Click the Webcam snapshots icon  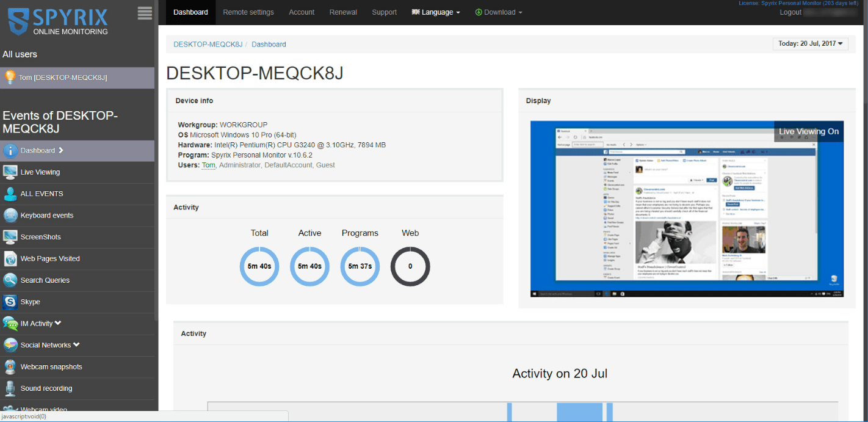point(10,367)
